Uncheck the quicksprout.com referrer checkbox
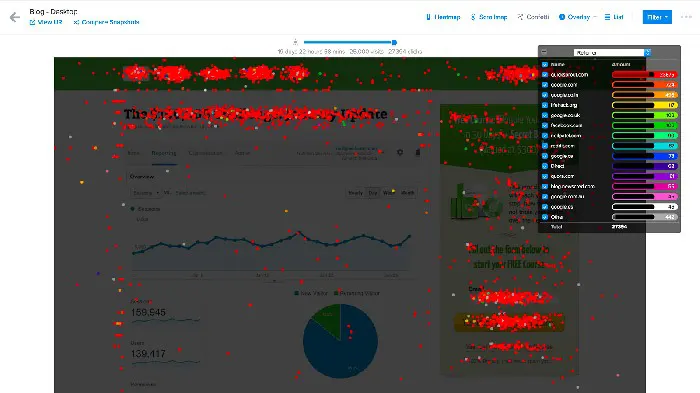 (545, 75)
